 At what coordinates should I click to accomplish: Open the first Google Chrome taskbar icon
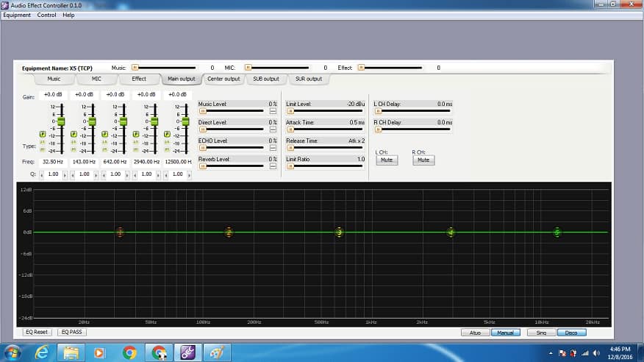click(x=129, y=352)
